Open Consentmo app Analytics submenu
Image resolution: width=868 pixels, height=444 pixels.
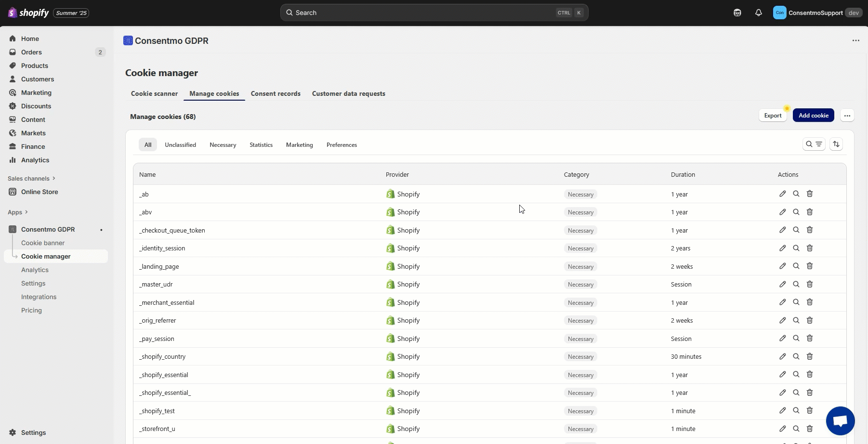(35, 270)
